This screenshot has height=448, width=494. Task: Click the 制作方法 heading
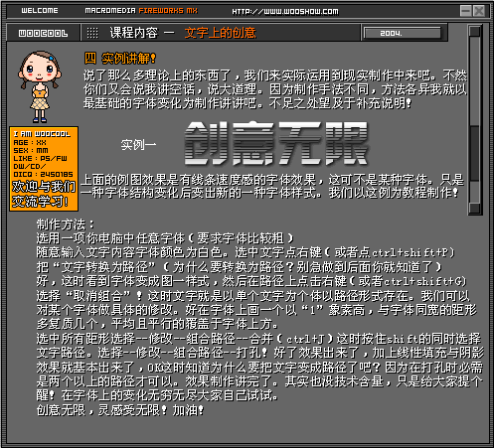[66, 224]
